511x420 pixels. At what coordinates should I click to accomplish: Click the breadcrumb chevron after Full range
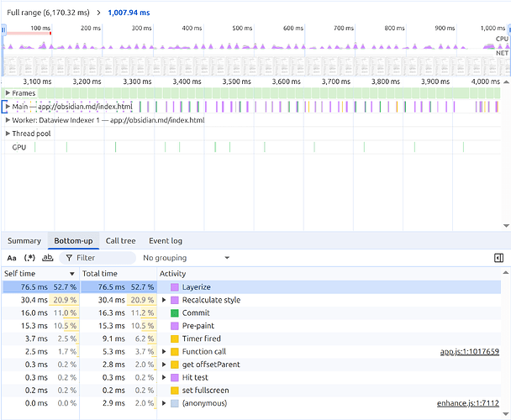98,13
